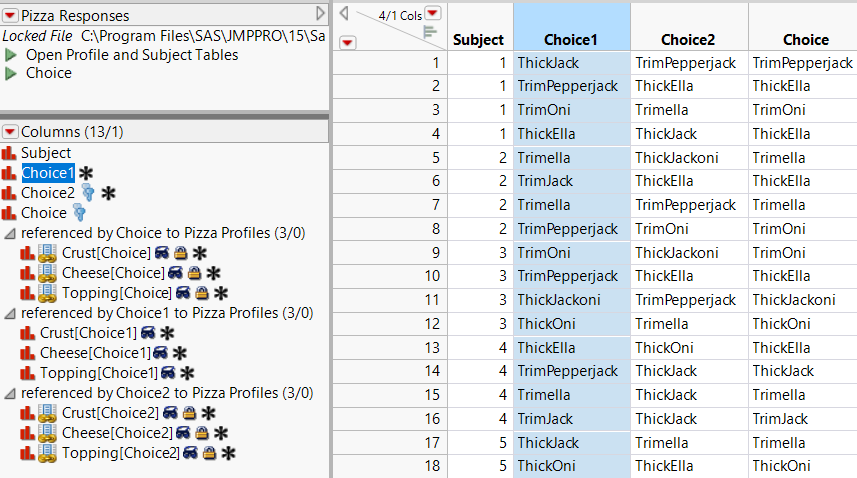Open the rows red triangle menu in grid corner
857x478 pixels.
point(348,42)
